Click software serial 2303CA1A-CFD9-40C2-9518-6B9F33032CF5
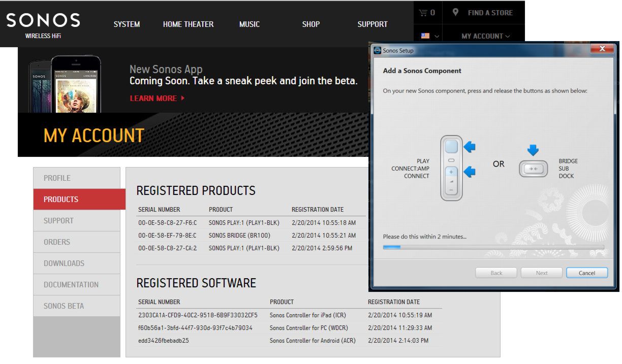This screenshot has width=622, height=364. pos(198,315)
